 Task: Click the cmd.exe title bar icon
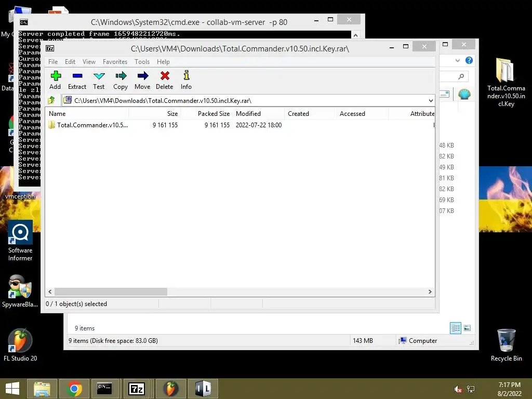coord(24,22)
